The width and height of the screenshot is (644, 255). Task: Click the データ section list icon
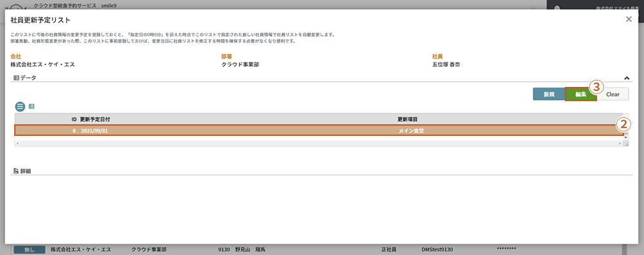(x=17, y=78)
